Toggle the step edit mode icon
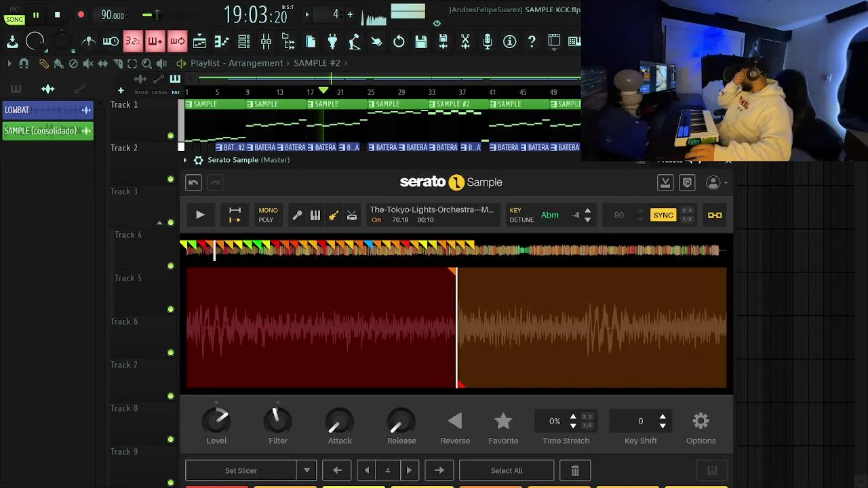This screenshot has width=868, height=488. coord(155,41)
